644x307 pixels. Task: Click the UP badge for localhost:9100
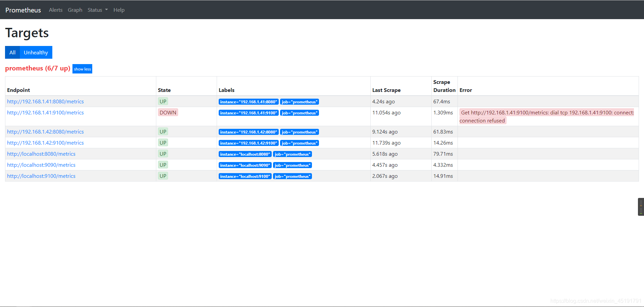[163, 176]
